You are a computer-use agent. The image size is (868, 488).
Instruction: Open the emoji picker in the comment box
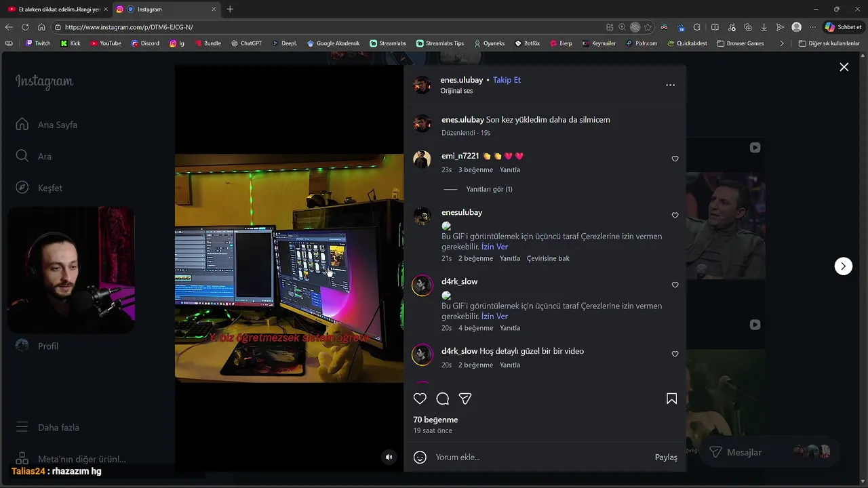coord(420,457)
